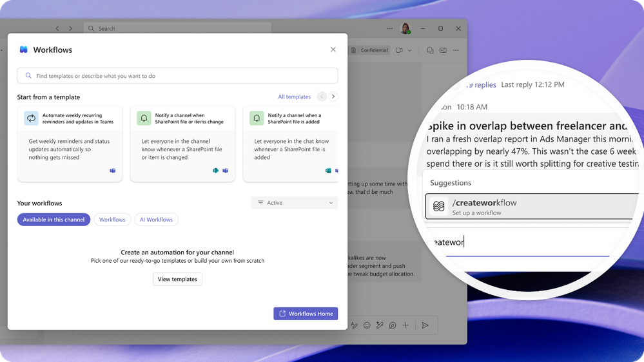Viewport: 644px width, 362px height.
Task: Open Workflows Home
Action: coord(306,314)
